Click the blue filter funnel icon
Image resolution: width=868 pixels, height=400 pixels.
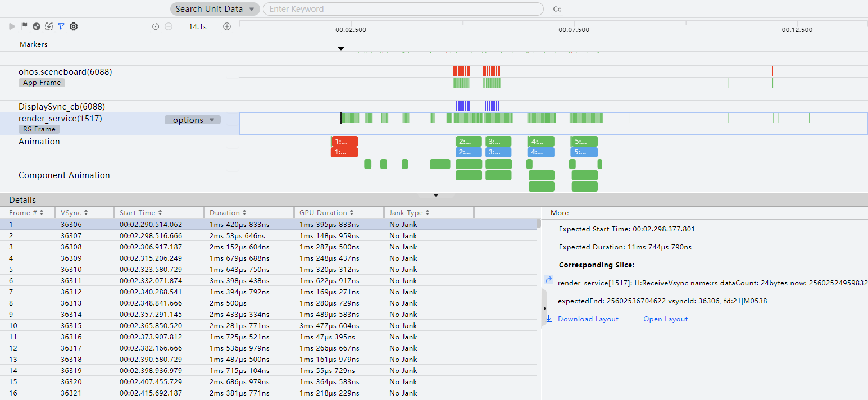(61, 26)
